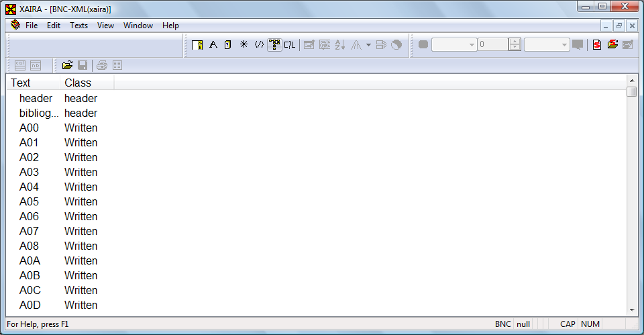
Task: Open the thin icon's dropdown arrow
Action: (368, 45)
